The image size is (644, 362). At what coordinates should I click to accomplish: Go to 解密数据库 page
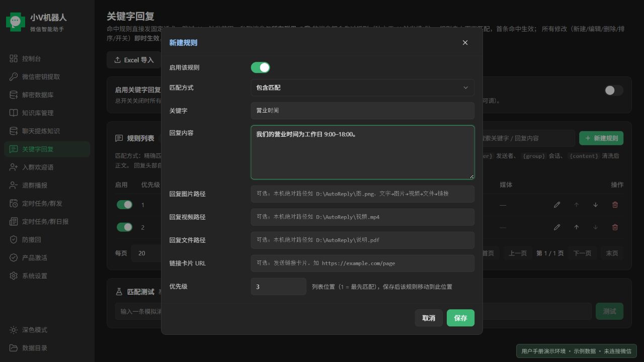tap(47, 95)
